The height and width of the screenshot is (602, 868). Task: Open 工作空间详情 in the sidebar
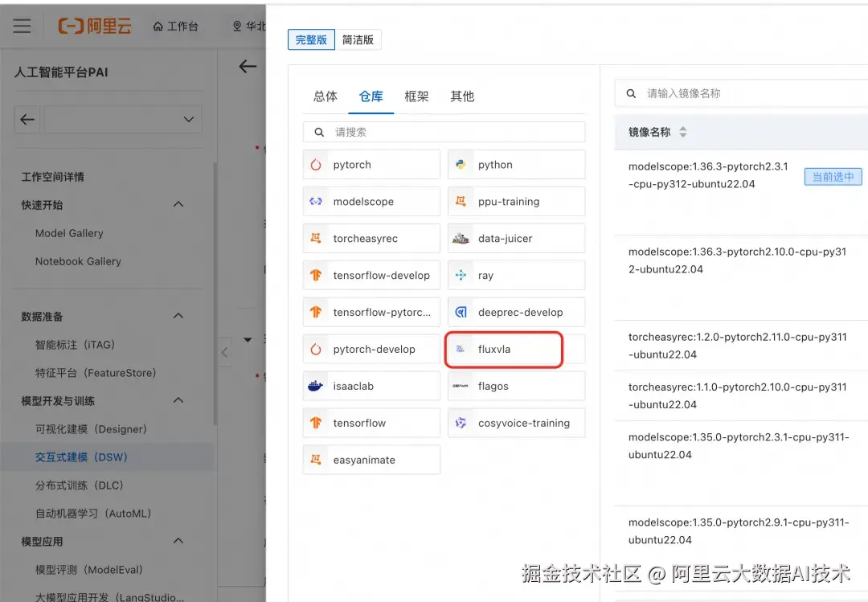pos(52,177)
